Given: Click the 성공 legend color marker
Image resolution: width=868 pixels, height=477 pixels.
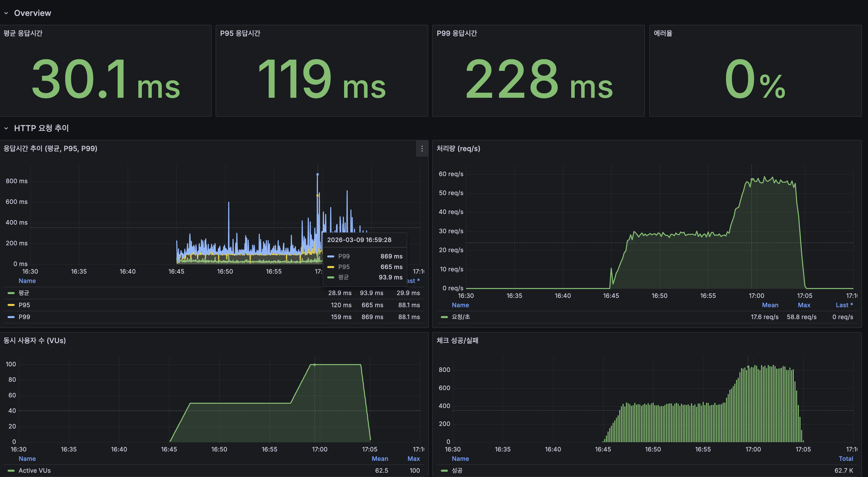Looking at the screenshot, I should 444,471.
